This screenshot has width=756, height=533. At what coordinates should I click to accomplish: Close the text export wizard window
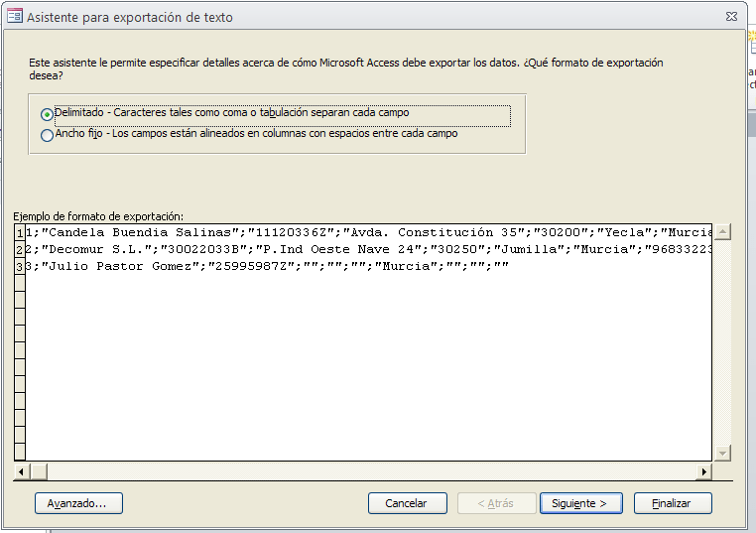(x=729, y=16)
